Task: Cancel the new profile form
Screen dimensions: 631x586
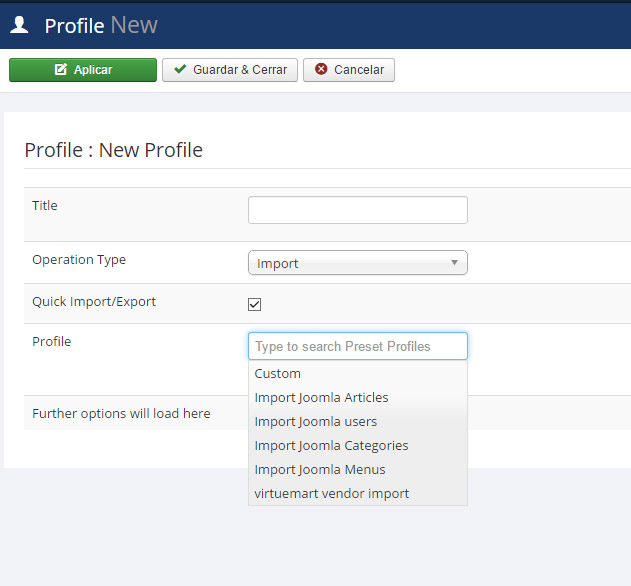Action: tap(349, 70)
